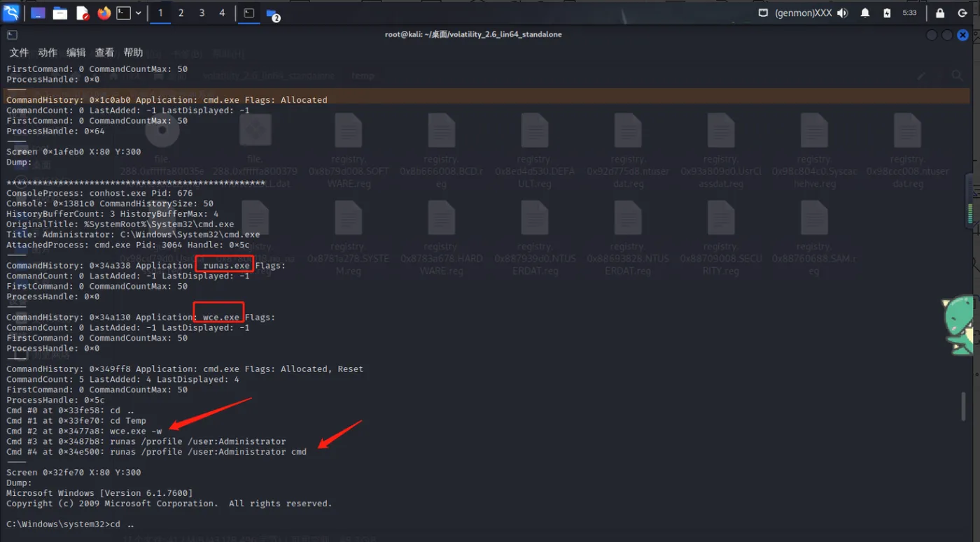Open notifications bell icon
The width and height of the screenshot is (980, 542).
click(865, 13)
